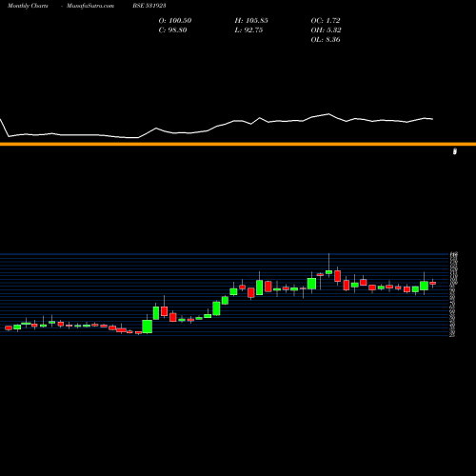The height and width of the screenshot is (476, 476).
Task: Select the rightmost candlestick on the chart
Action: pos(432,283)
